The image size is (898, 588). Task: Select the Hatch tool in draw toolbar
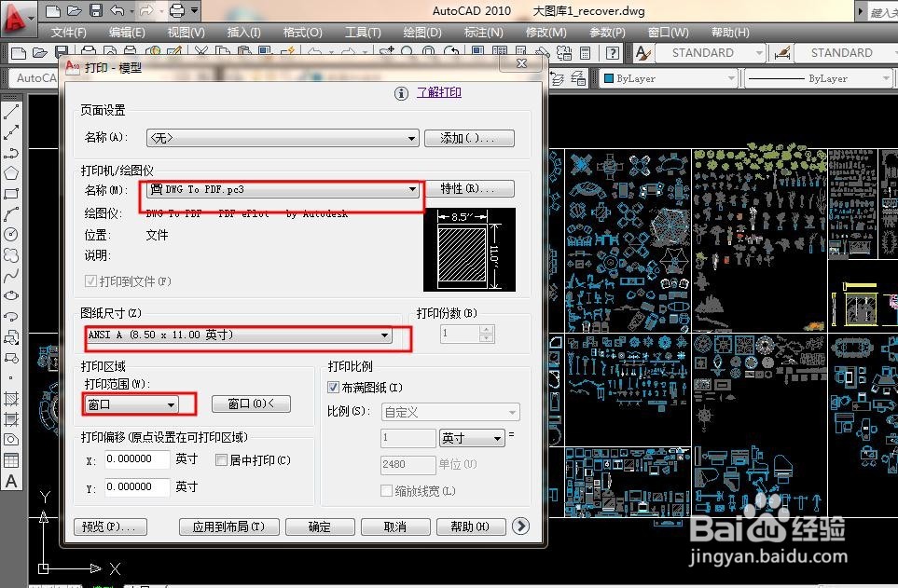click(x=11, y=398)
